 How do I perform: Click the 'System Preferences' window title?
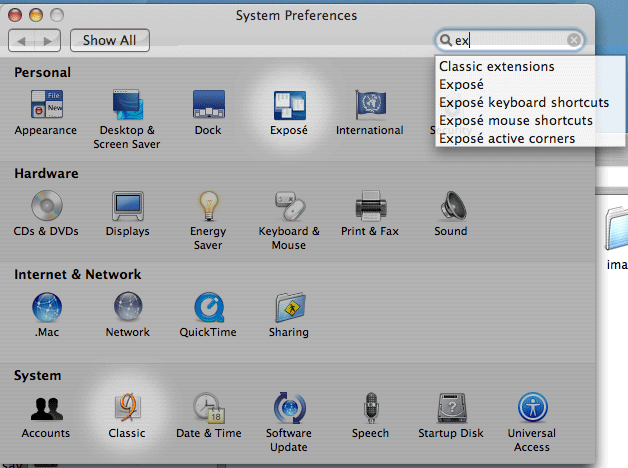296,16
